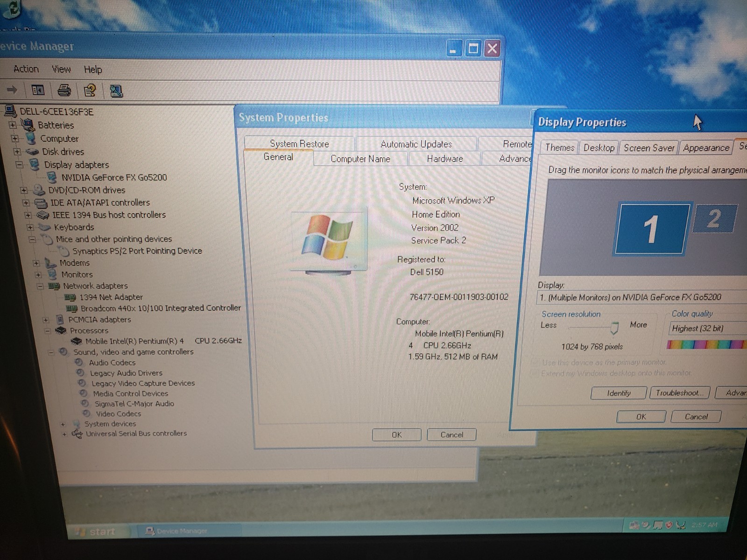The height and width of the screenshot is (560, 747).
Task: Click monitor 2 icon in Display Properties
Action: 715,218
